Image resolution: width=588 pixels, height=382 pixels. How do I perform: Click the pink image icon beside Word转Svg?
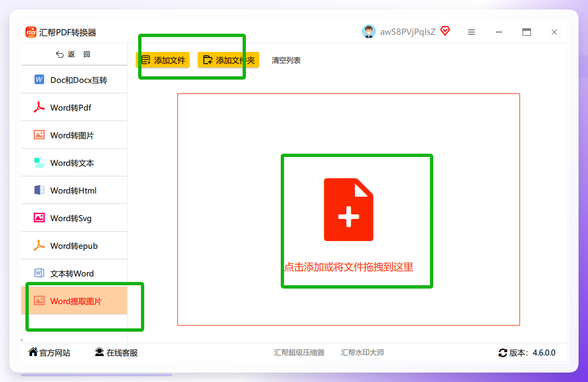(x=39, y=218)
